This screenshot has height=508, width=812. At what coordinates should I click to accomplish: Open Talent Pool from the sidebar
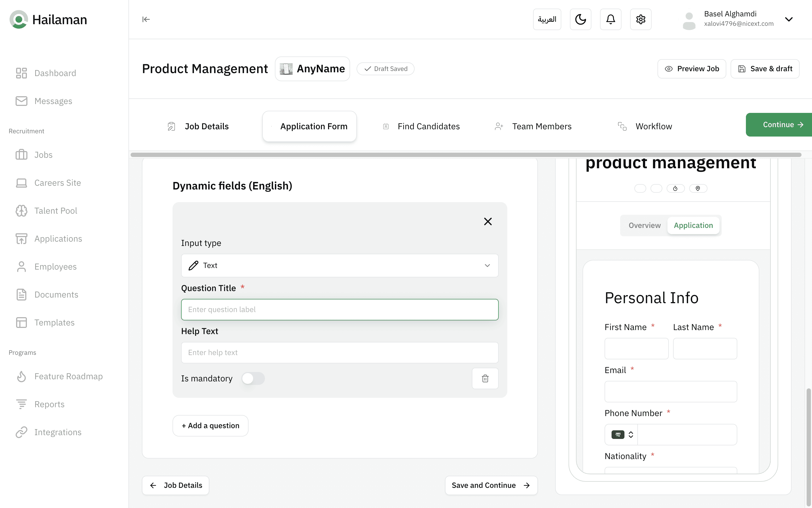(x=55, y=211)
